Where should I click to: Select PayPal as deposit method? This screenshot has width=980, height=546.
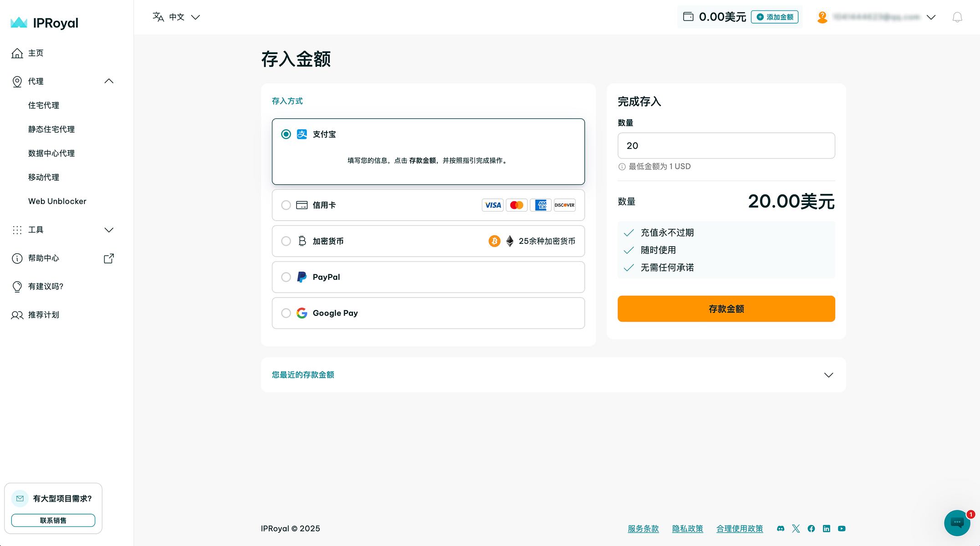pos(286,277)
